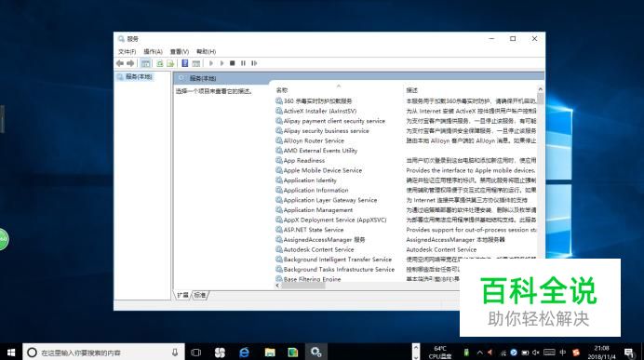Select the Application Information service
This screenshot has width=644, height=360.
pos(312,190)
